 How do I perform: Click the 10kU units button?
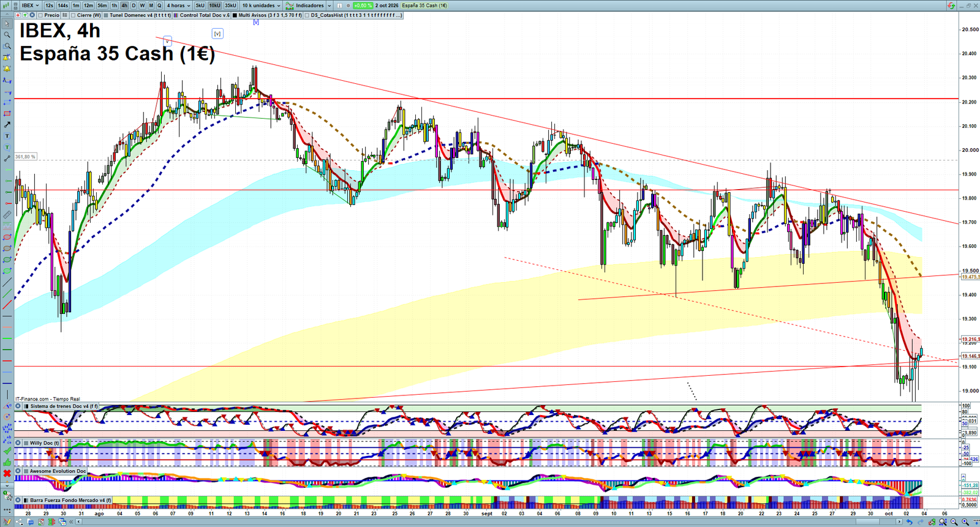[214, 6]
